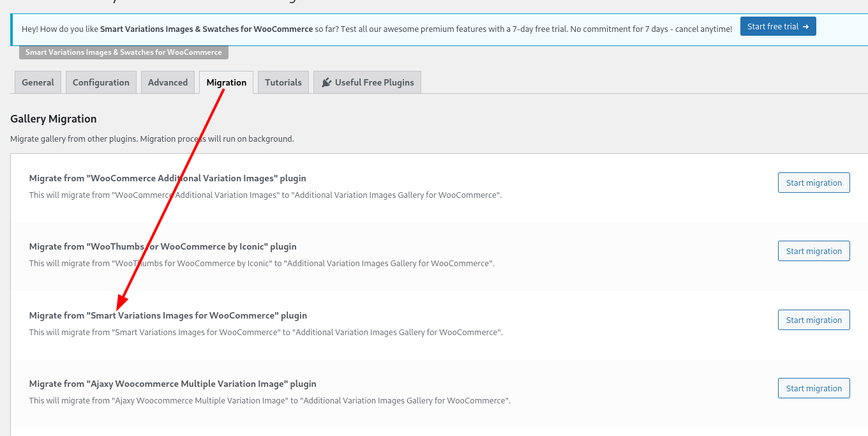Click the Smart Variations Images & Swatches gray label
The height and width of the screenshot is (436, 868).
(x=124, y=52)
